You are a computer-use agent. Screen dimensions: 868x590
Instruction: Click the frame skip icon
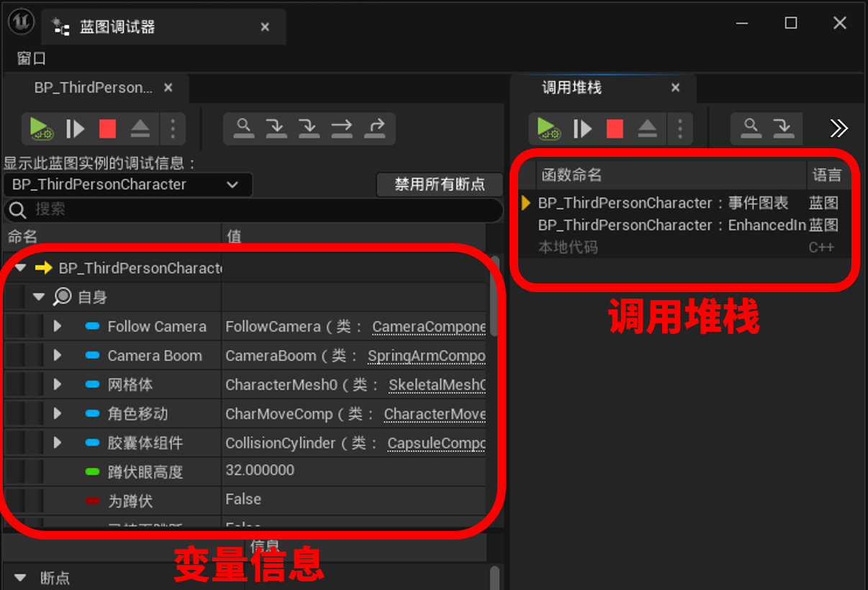pos(75,129)
